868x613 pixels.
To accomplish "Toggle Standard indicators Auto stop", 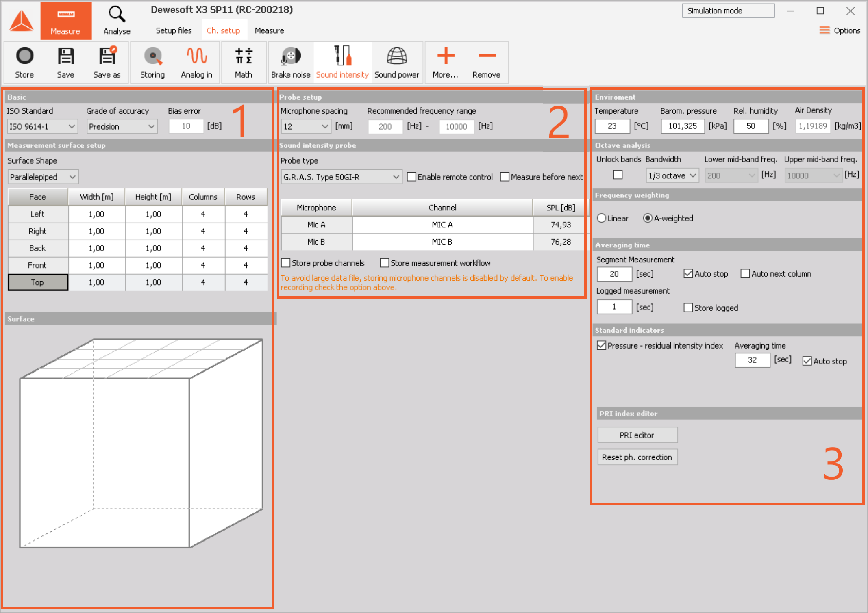I will (x=807, y=361).
